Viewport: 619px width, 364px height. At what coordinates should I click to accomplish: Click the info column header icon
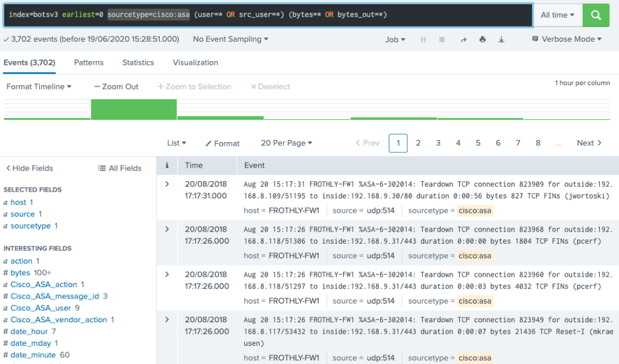(167, 165)
